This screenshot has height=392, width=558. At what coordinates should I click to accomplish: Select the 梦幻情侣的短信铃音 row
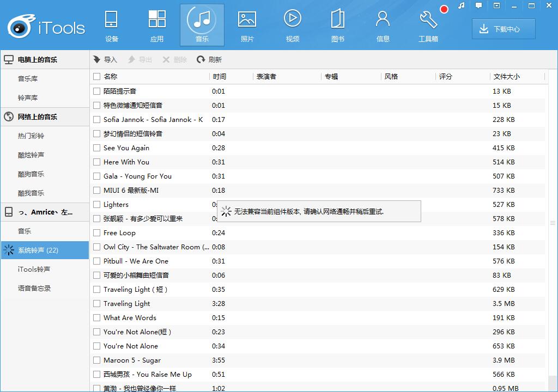click(x=318, y=134)
